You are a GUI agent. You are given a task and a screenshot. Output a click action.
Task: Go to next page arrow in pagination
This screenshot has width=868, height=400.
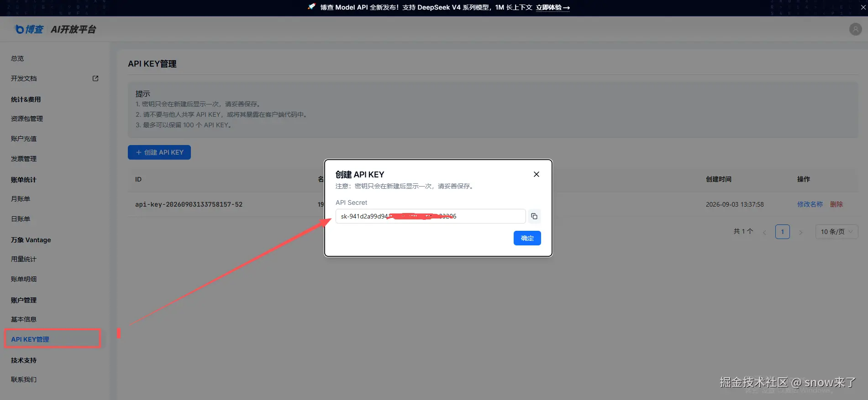click(x=800, y=232)
